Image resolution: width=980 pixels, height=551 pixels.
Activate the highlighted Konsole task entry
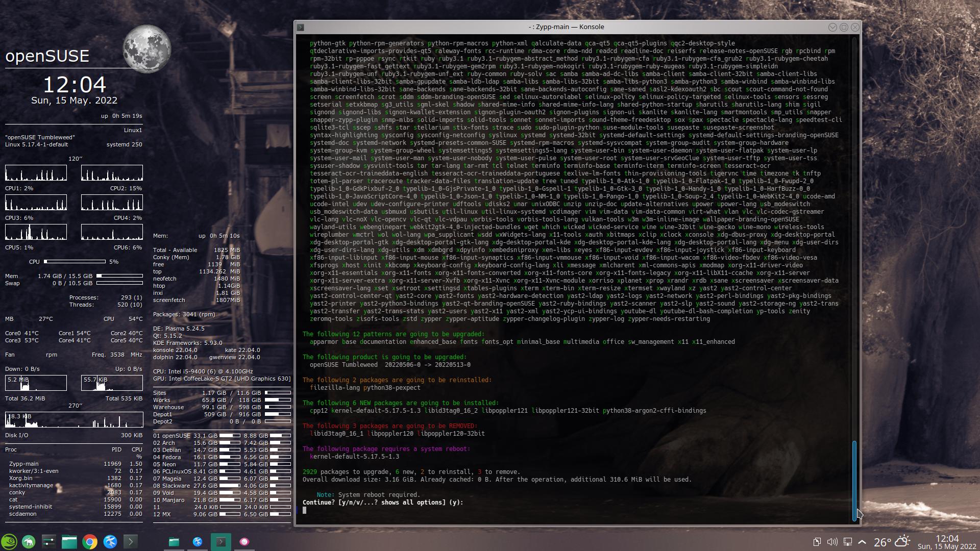(221, 542)
